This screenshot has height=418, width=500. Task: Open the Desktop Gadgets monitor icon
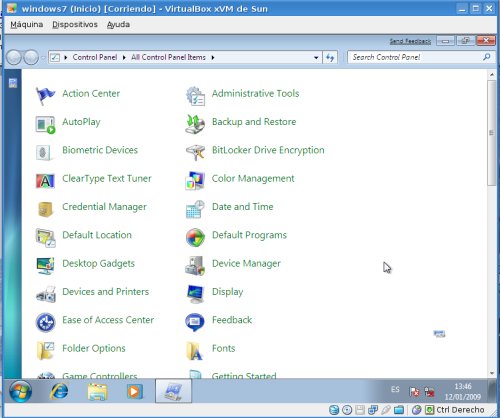tap(45, 266)
